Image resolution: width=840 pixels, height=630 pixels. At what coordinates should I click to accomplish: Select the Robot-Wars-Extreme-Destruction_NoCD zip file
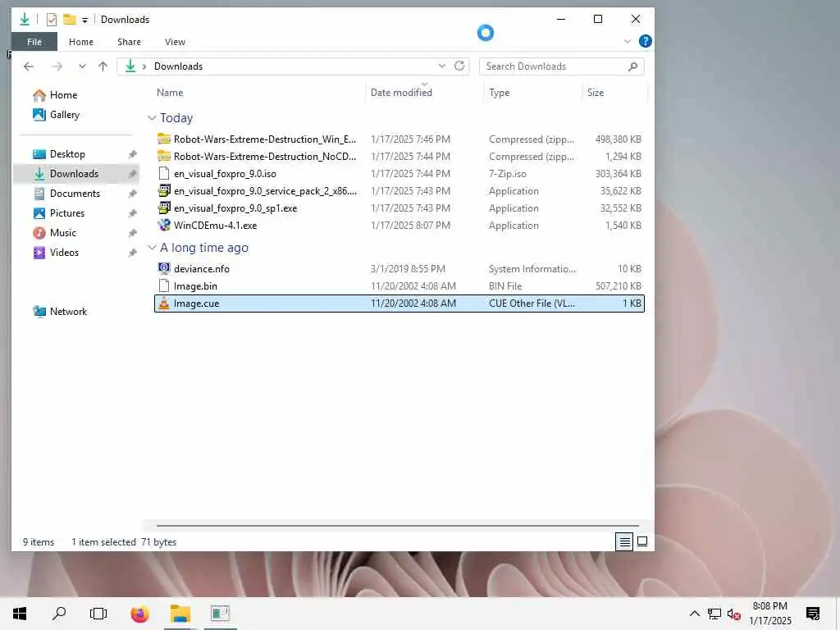[399, 157]
